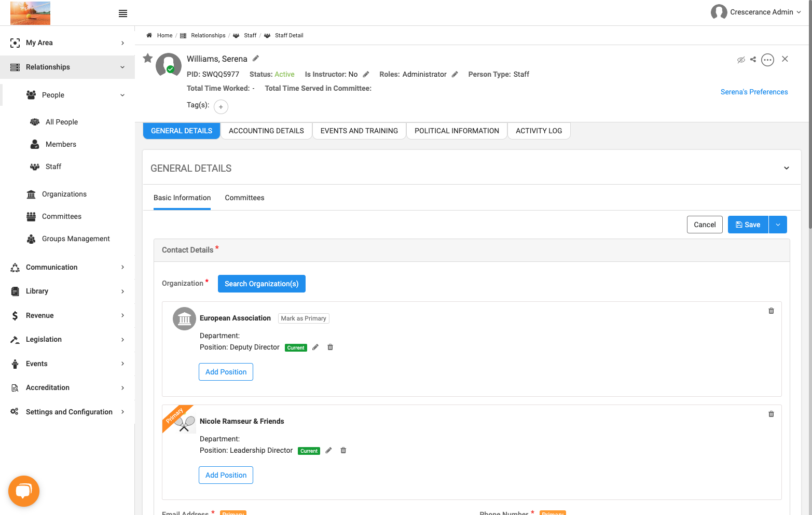Switch to EVENTS AND TRAINING tab
Image resolution: width=812 pixels, height=515 pixels.
click(x=359, y=131)
